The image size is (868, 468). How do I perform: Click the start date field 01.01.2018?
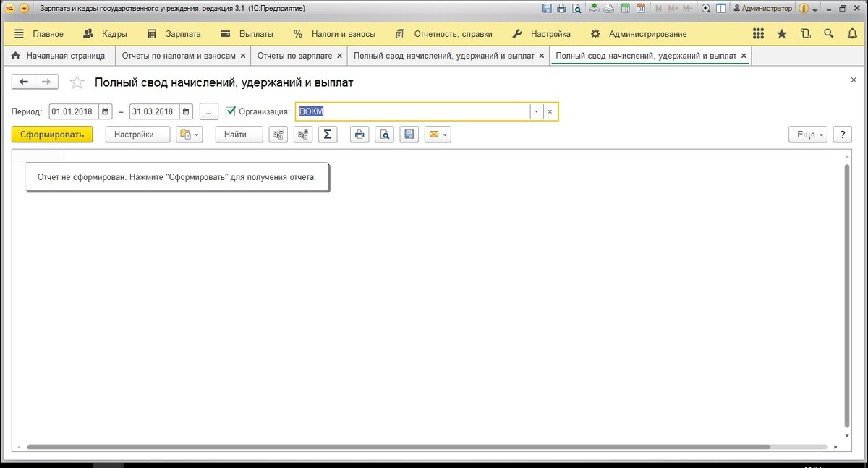click(75, 111)
